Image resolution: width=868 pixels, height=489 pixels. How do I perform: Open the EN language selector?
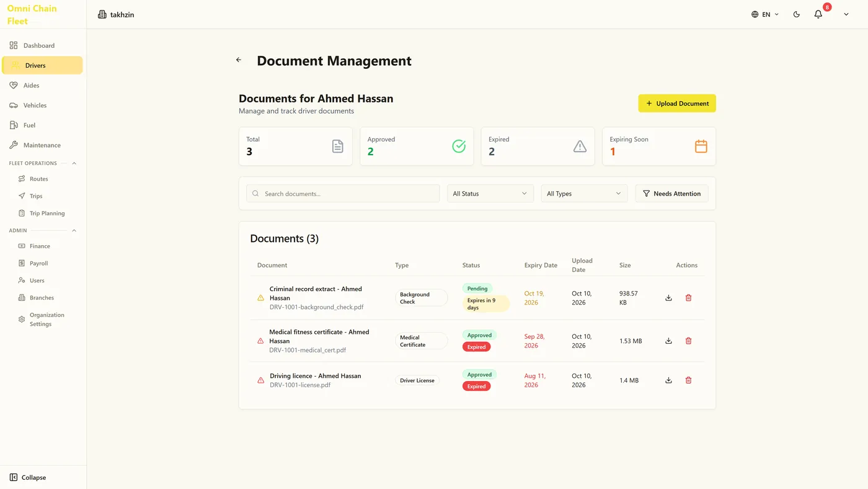click(x=765, y=14)
